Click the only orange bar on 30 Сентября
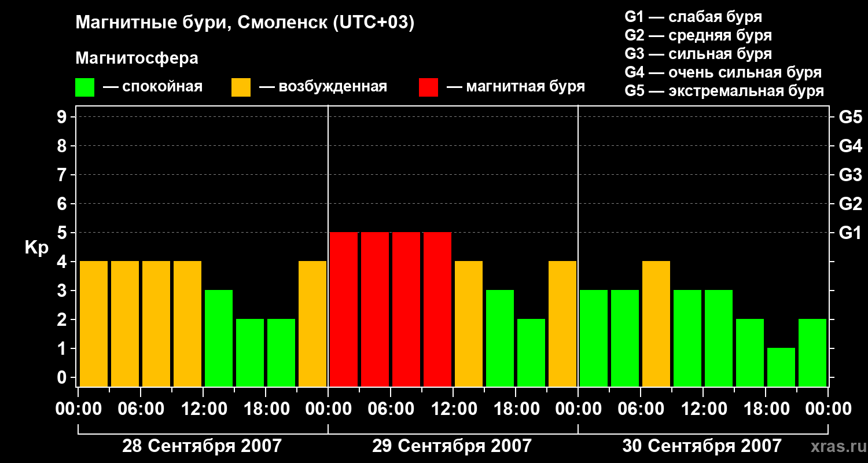 (x=656, y=324)
